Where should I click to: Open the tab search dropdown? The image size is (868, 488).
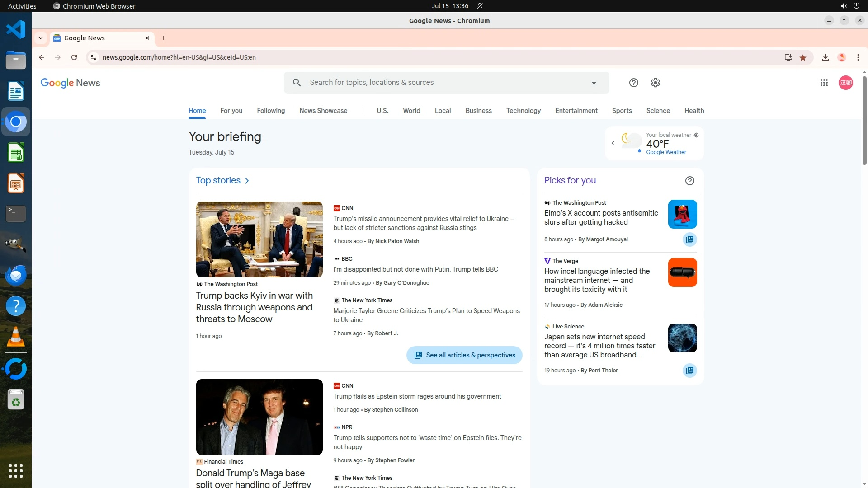[x=41, y=38]
